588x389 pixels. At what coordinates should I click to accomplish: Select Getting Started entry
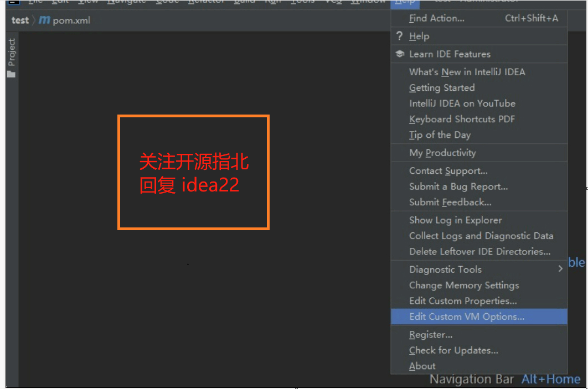(479, 87)
